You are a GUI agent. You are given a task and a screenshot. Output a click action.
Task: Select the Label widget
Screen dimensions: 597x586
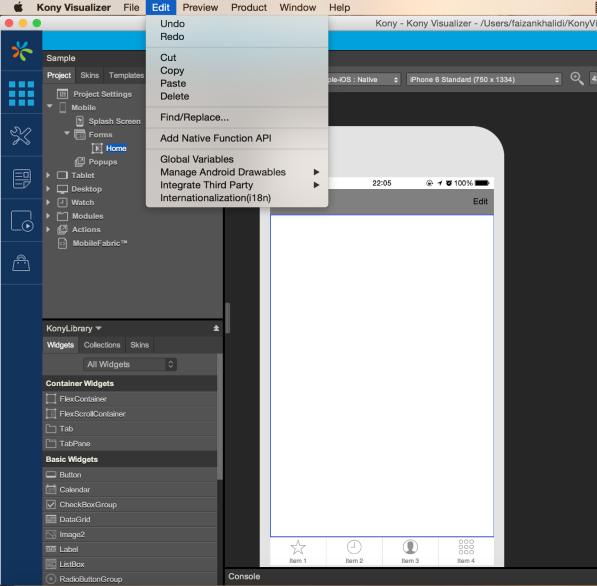coord(130,549)
